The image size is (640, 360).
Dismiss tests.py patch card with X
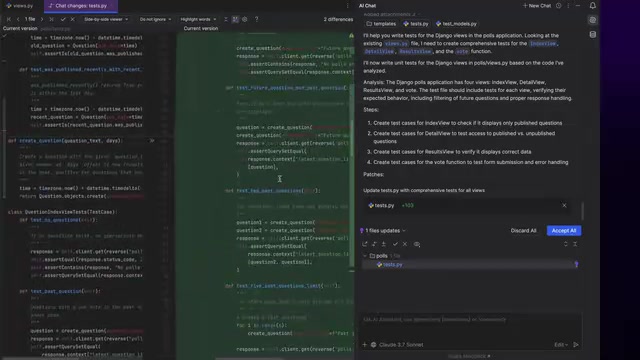click(x=564, y=205)
